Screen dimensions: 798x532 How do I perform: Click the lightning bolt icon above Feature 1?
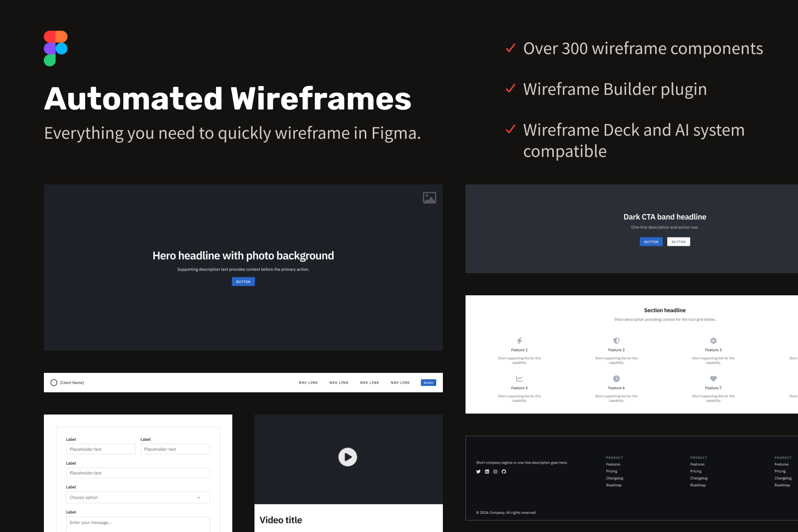pos(519,340)
